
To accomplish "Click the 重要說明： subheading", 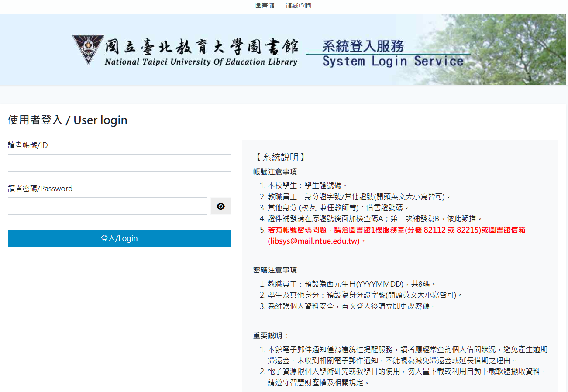I will (271, 336).
